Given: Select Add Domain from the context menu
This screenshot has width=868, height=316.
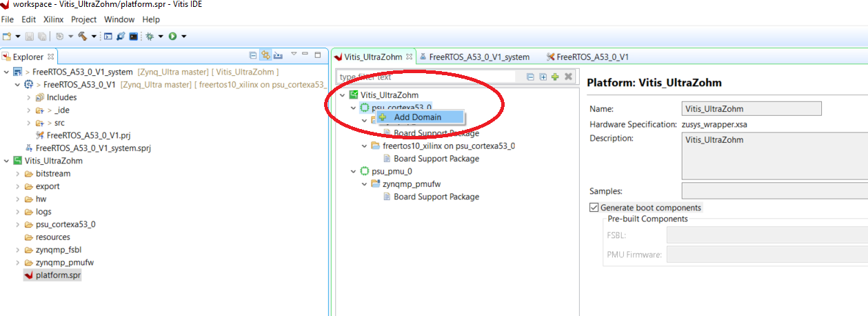Looking at the screenshot, I should point(417,117).
